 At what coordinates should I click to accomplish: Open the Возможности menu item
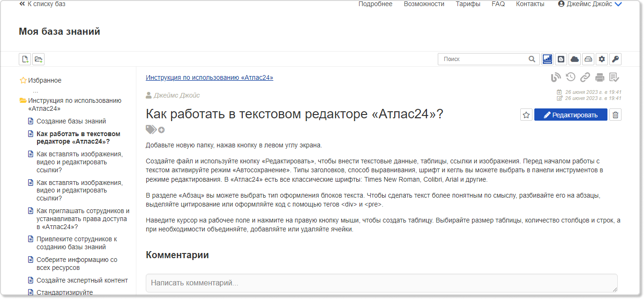coord(424,4)
